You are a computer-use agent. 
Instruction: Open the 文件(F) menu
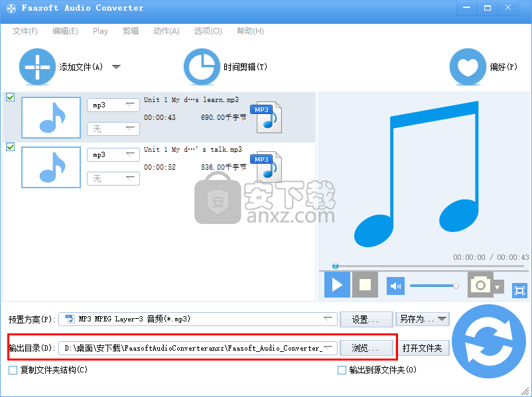(x=25, y=31)
